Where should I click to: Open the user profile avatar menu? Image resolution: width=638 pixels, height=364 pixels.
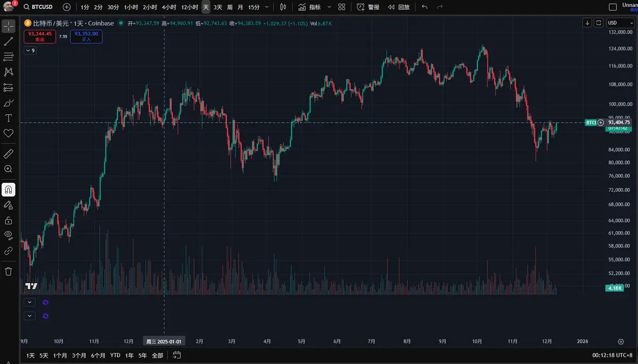point(7,7)
